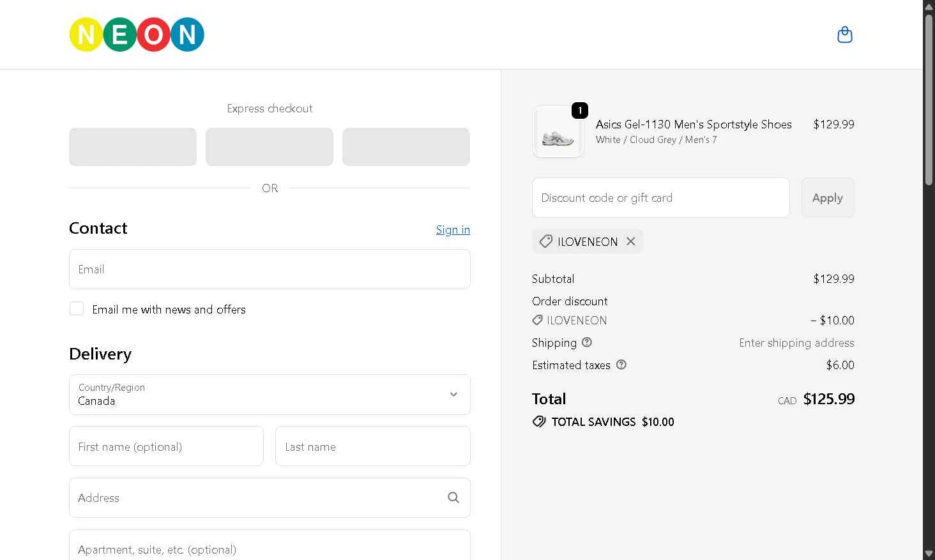Show shipping help info icon
Viewport: 935px width, 560px height.
587,342
